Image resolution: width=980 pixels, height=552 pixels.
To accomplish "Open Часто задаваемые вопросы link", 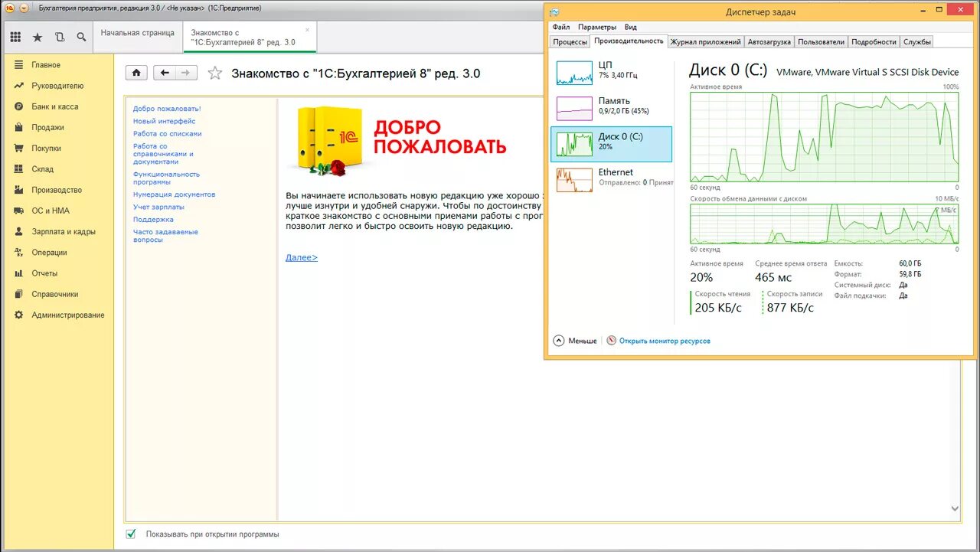I will [x=165, y=236].
